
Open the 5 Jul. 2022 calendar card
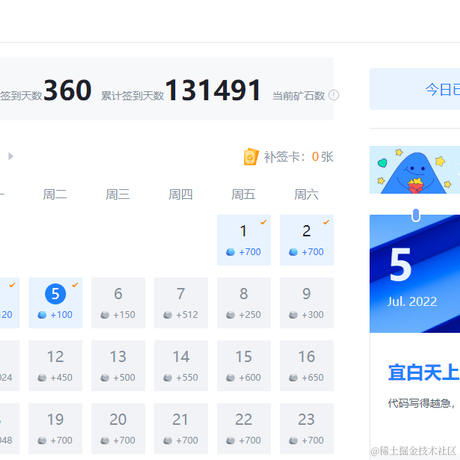[415, 274]
